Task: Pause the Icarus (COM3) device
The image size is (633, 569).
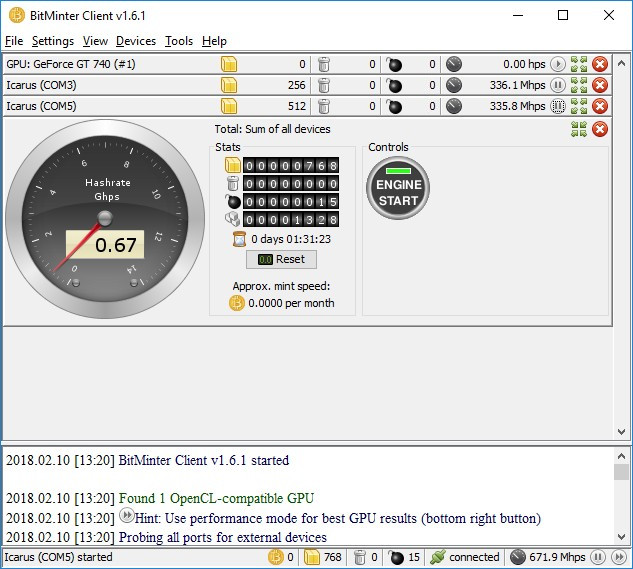Action: (558, 85)
